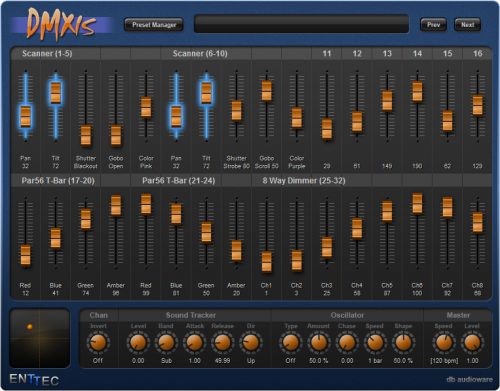The width and height of the screenshot is (500, 391).
Task: Select the Scanner (6-10) bank header
Action: [x=200, y=53]
